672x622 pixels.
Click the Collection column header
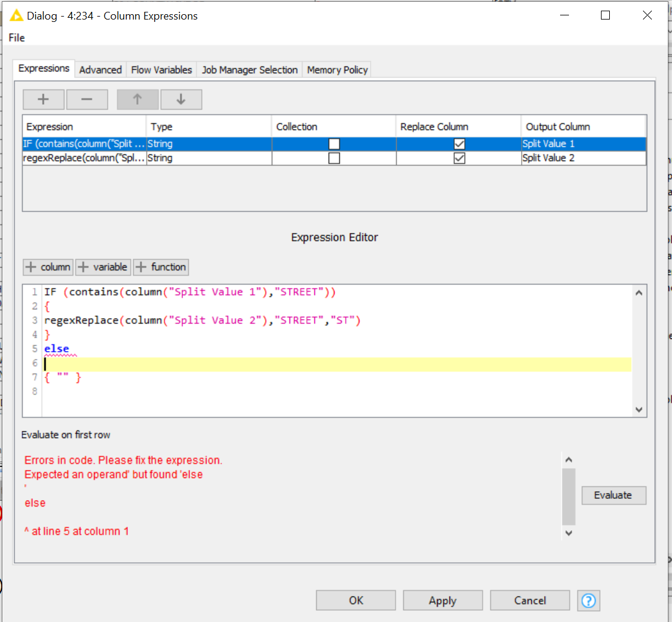coord(334,127)
